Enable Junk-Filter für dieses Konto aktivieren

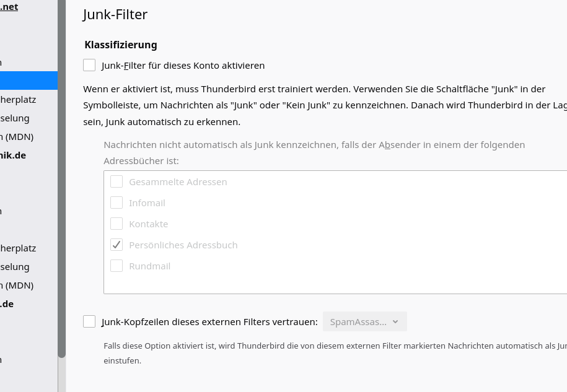[89, 65]
